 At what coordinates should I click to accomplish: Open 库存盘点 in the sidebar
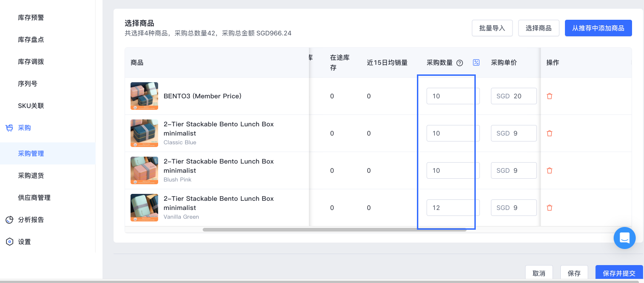[31, 40]
